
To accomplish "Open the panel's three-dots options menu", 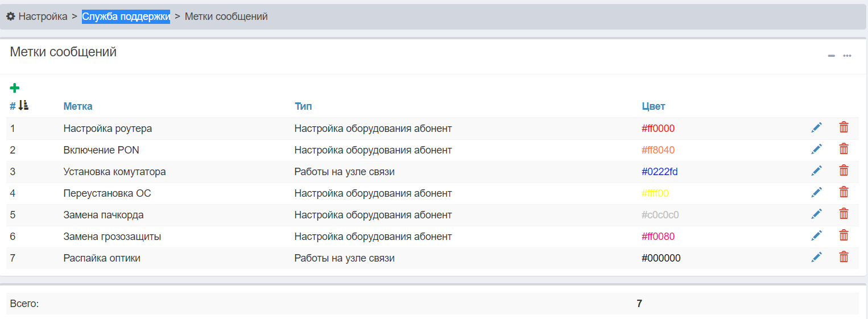I will tap(847, 56).
